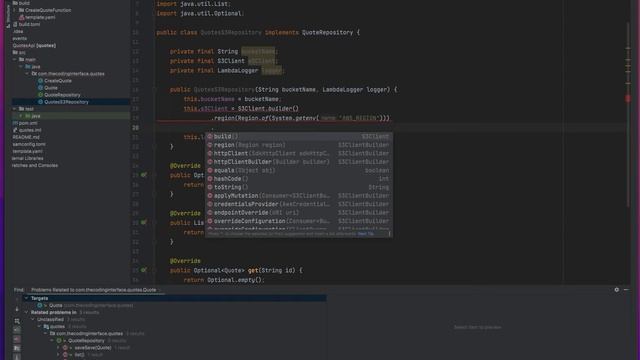Choose region(Region region) completion suggestion
Image resolution: width=640 pixels, height=360 pixels.
(x=299, y=145)
